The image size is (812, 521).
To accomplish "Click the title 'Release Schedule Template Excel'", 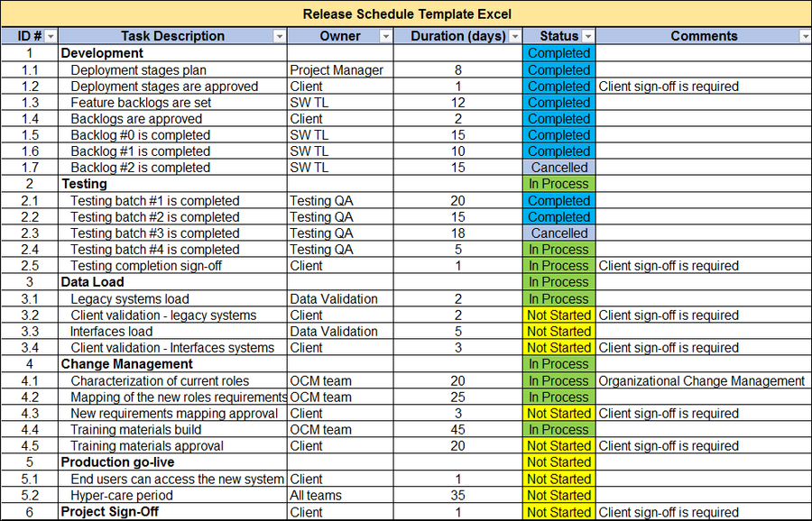I will [406, 14].
